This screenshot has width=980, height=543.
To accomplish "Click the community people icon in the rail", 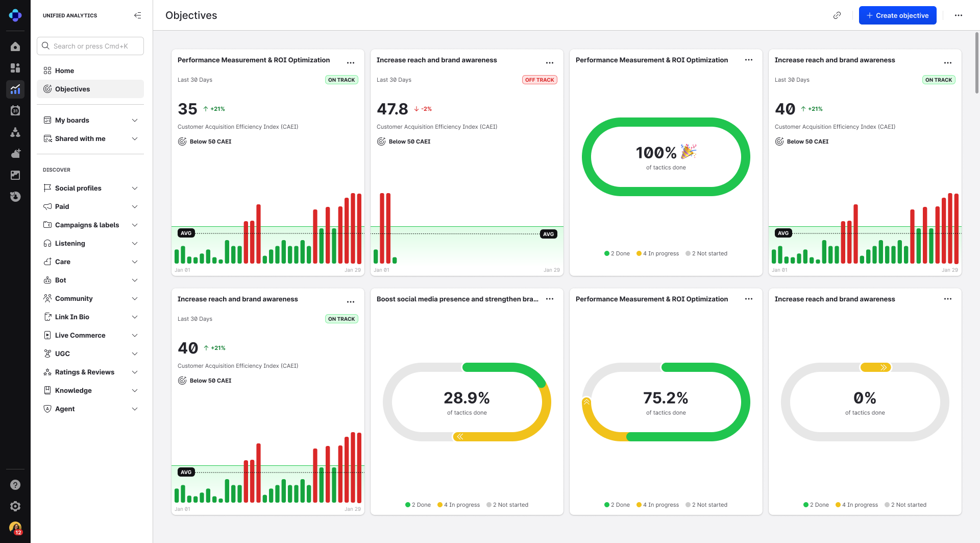I will pos(15,132).
